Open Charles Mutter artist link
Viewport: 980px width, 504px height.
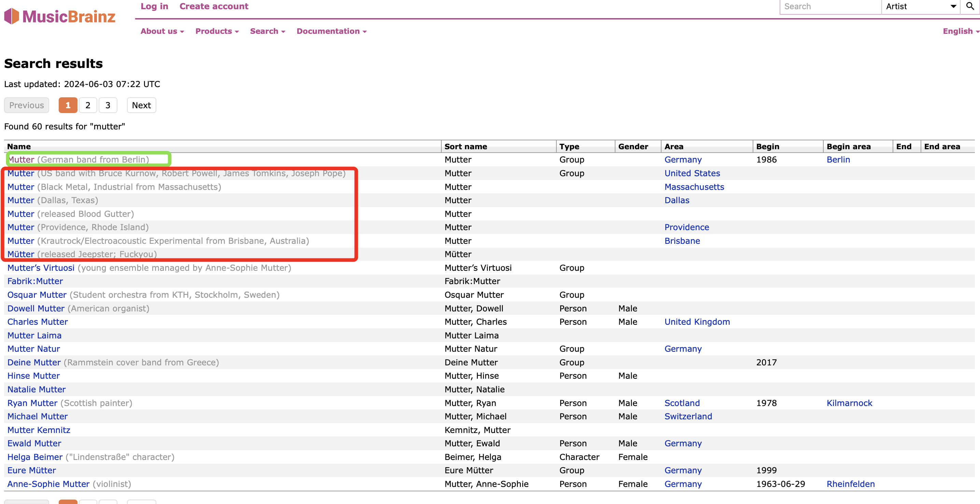(38, 322)
